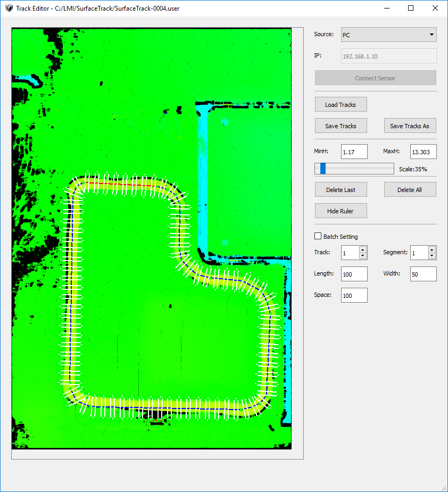This screenshot has width=448, height=492.
Task: Click the MaxH value field
Action: [423, 152]
